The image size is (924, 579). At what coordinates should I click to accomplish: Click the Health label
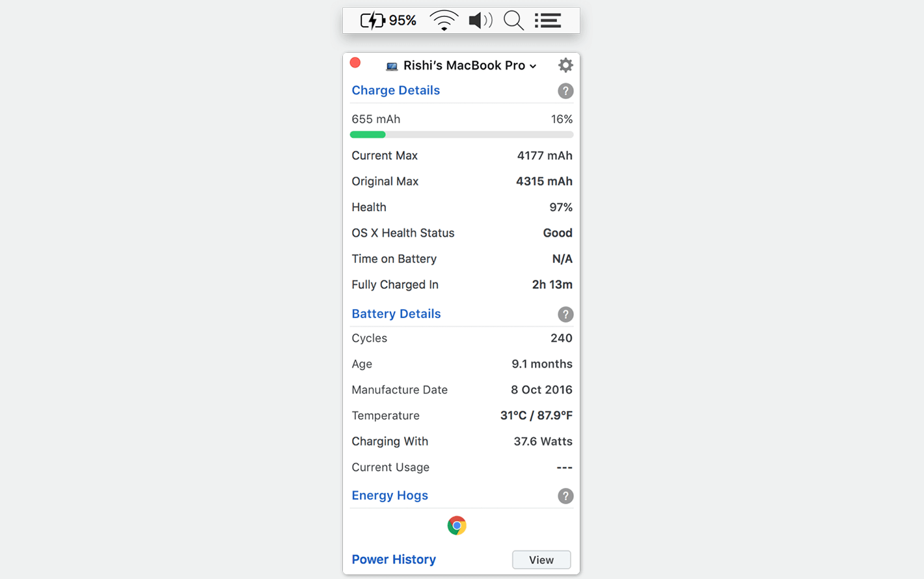pyautogui.click(x=369, y=208)
